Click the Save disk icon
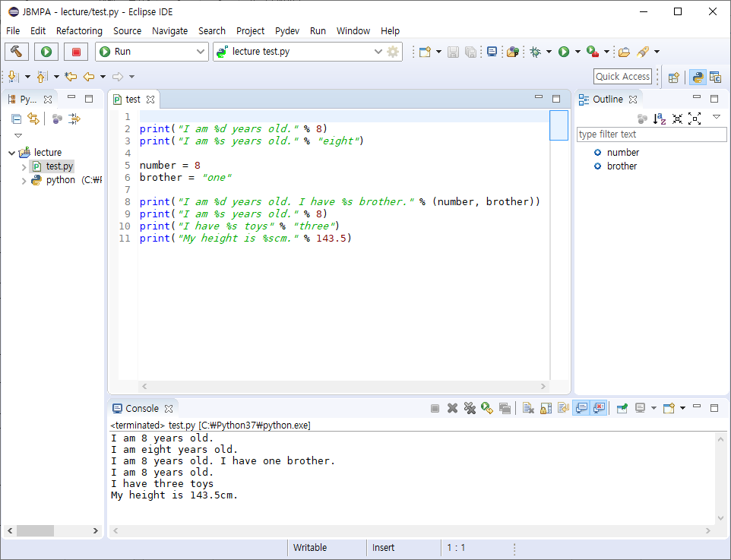The height and width of the screenshot is (560, 731). [453, 52]
